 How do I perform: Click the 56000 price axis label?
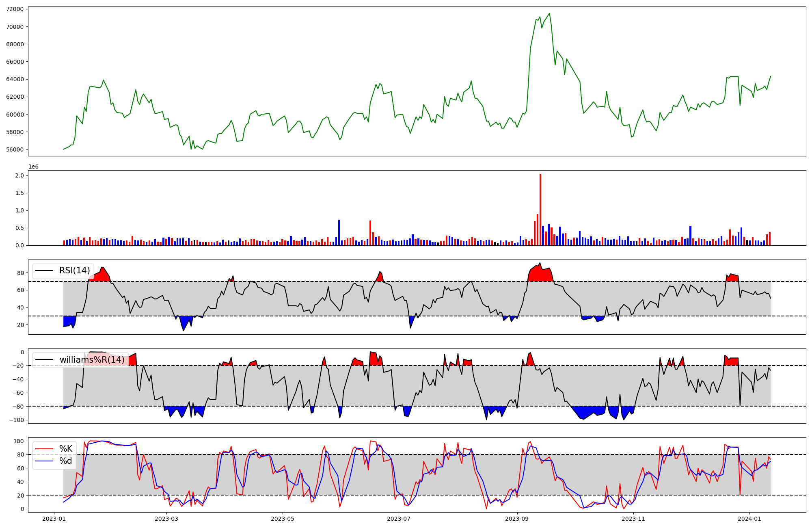point(15,149)
